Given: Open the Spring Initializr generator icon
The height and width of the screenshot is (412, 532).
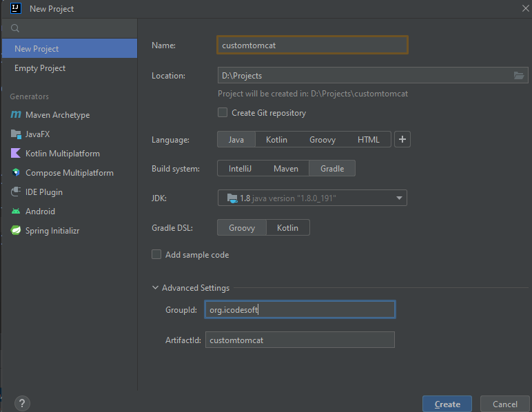Looking at the screenshot, I should click(16, 231).
